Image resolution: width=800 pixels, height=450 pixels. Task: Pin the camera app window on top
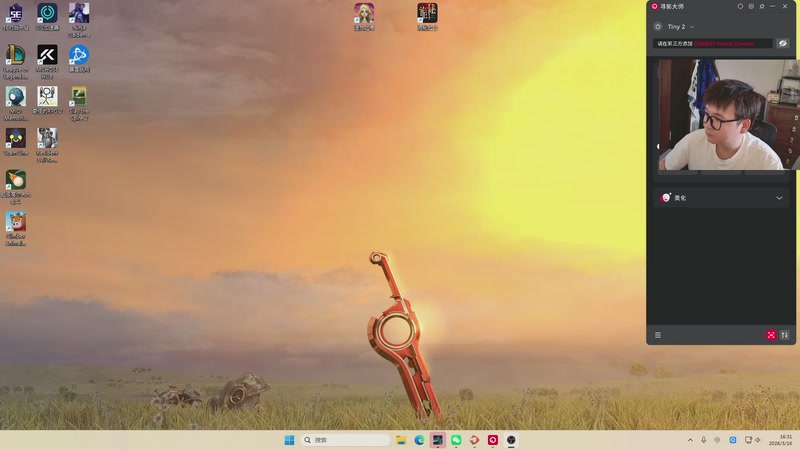pos(762,6)
